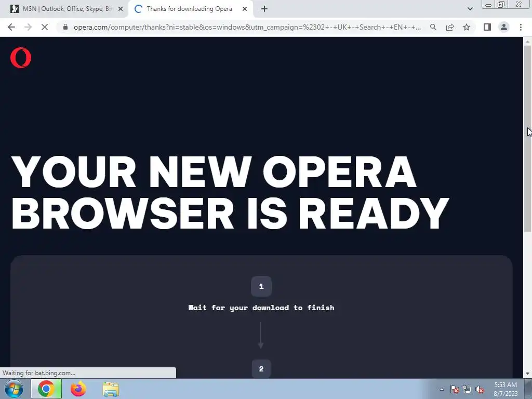The width and height of the screenshot is (532, 399).
Task: Open the Chrome profile avatar menu
Action: 504,27
